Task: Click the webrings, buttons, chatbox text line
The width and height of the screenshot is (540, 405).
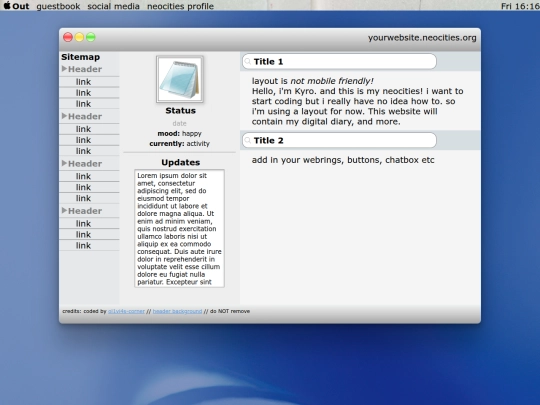Action: pos(343,160)
